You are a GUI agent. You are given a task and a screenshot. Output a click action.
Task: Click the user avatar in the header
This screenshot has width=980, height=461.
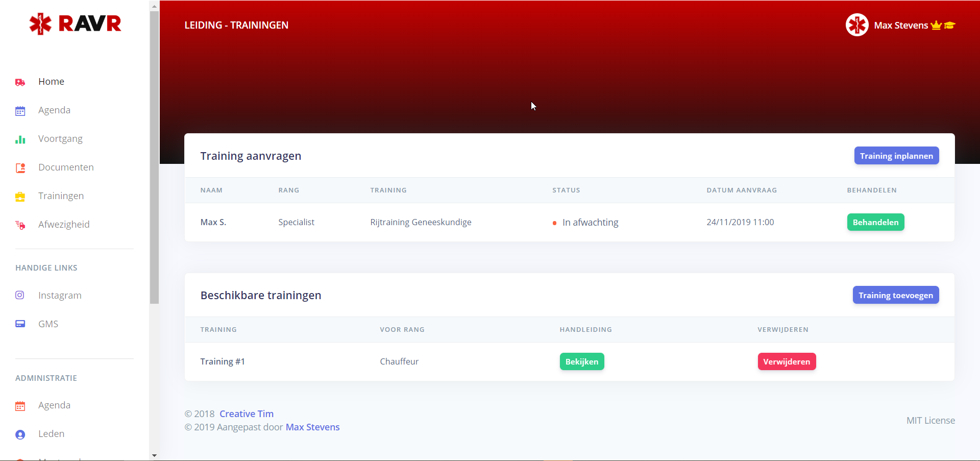click(856, 25)
